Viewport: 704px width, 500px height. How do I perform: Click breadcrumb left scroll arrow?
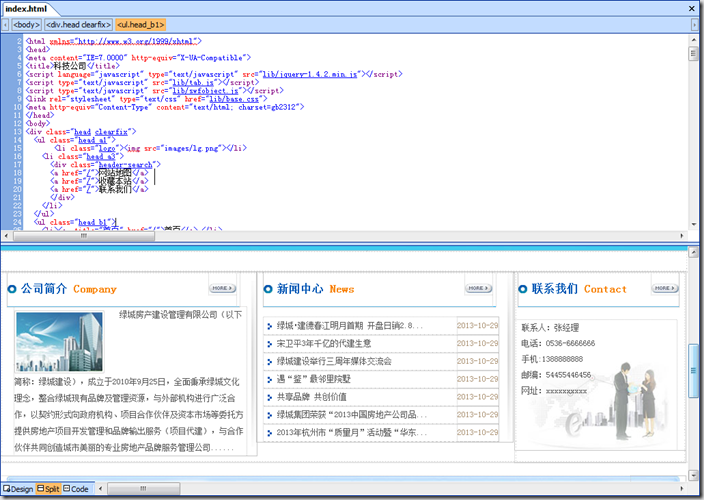(x=5, y=25)
